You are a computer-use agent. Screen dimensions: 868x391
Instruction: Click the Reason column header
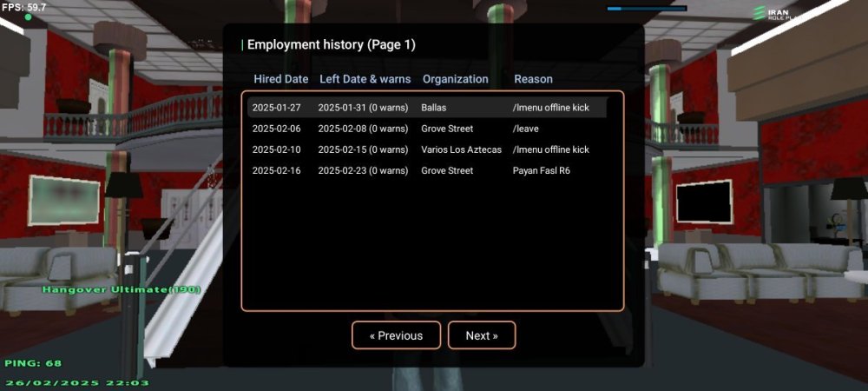click(533, 79)
